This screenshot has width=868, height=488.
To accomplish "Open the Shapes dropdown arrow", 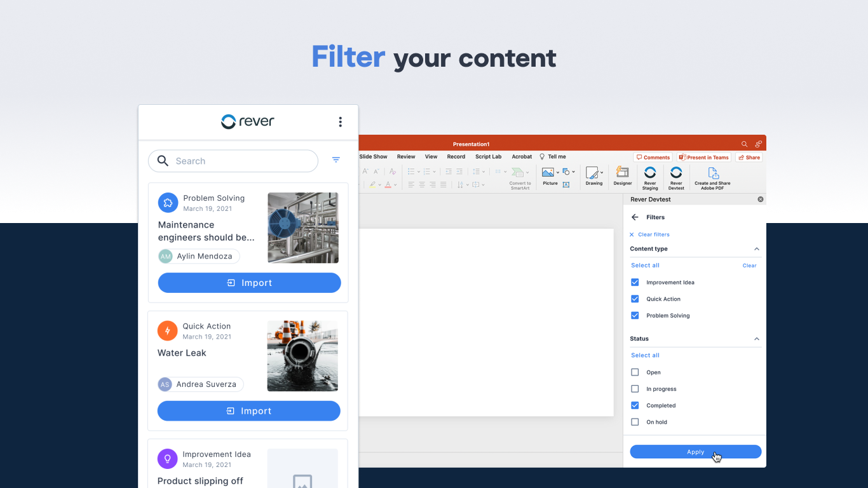I will [x=573, y=172].
